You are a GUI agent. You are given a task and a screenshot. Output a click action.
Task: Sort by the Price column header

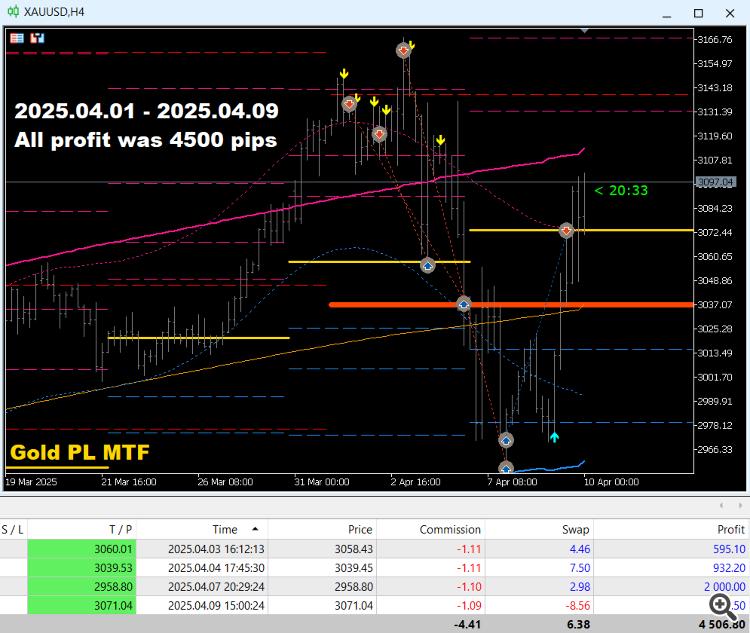coord(322,529)
